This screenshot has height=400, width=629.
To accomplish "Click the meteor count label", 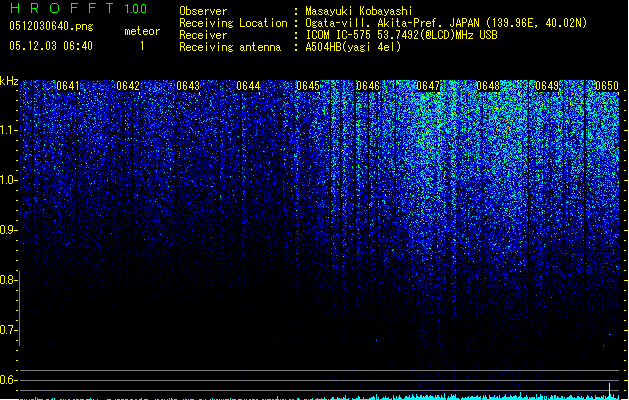I will [x=142, y=31].
